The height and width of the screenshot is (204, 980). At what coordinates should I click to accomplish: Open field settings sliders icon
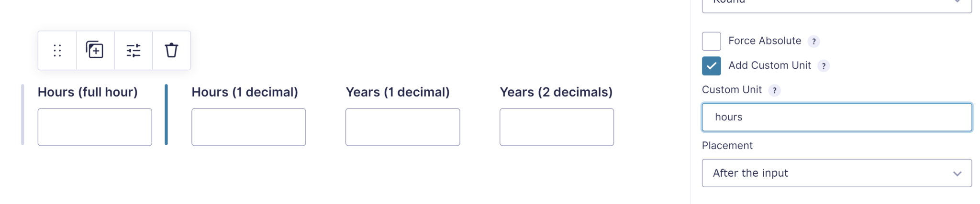tap(134, 51)
